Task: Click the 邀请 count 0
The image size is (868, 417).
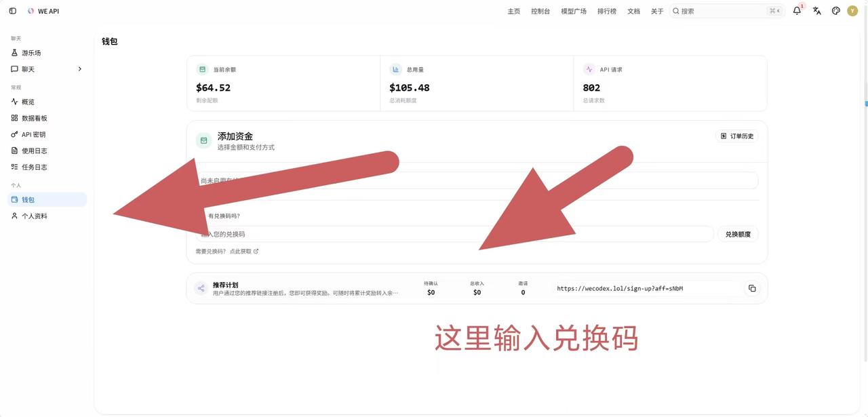Action: (x=523, y=292)
